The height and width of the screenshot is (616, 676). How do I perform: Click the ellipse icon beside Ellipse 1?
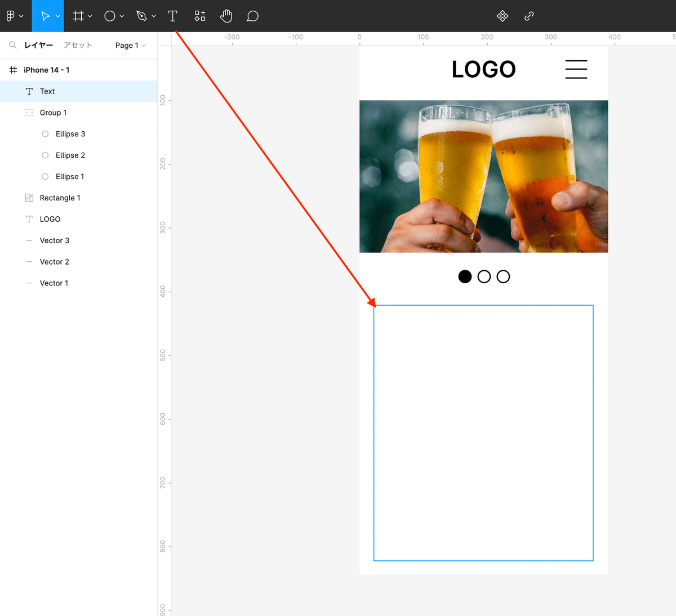(45, 177)
